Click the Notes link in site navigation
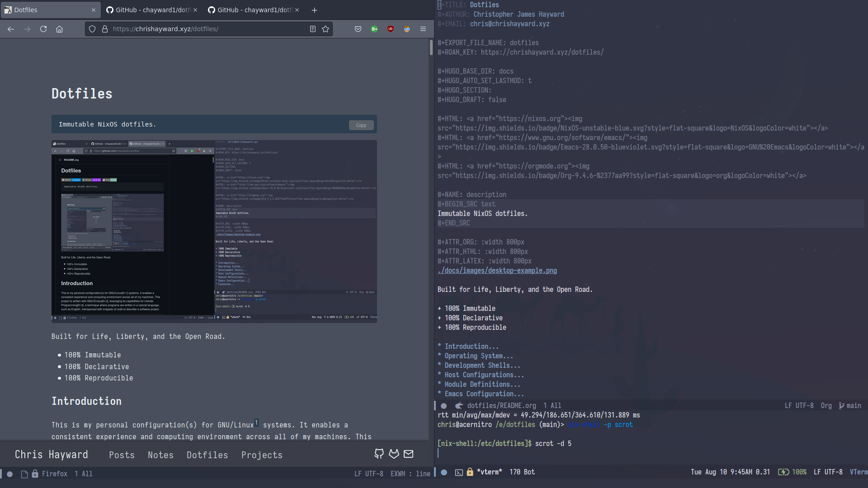This screenshot has width=868, height=488. 160,455
